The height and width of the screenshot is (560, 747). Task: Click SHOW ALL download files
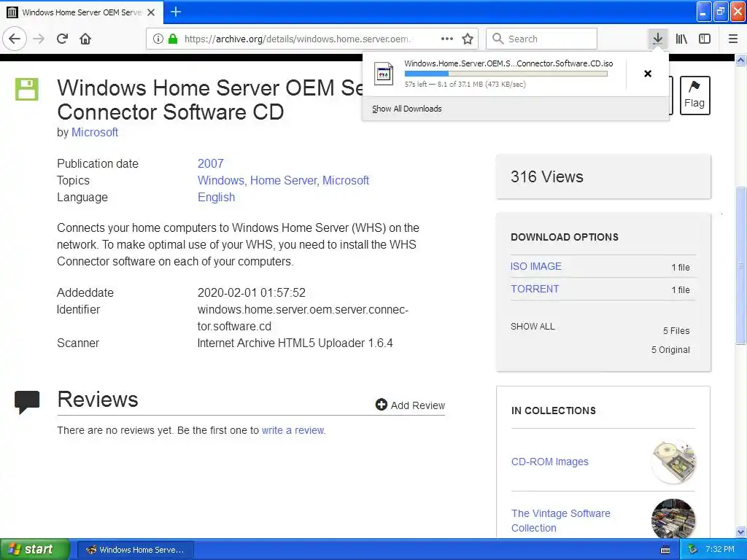[x=533, y=326]
